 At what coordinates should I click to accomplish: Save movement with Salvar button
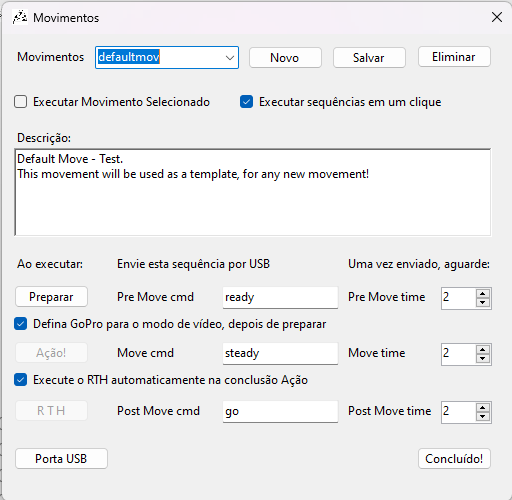pos(369,58)
